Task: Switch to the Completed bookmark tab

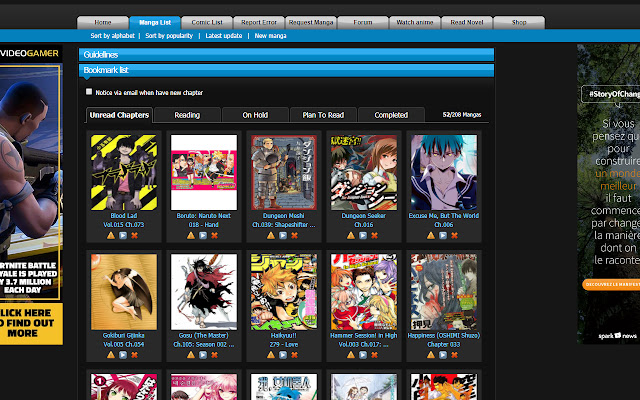Action: 391,115
